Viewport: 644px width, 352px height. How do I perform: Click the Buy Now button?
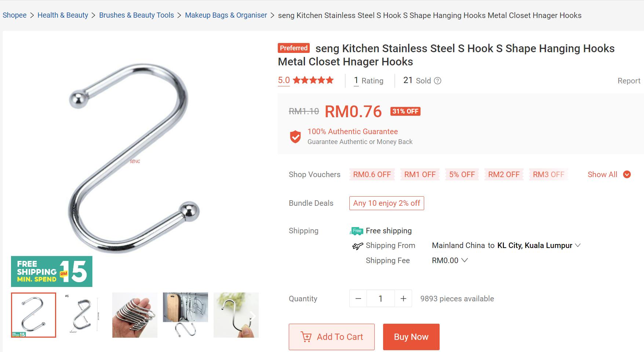pos(411,337)
